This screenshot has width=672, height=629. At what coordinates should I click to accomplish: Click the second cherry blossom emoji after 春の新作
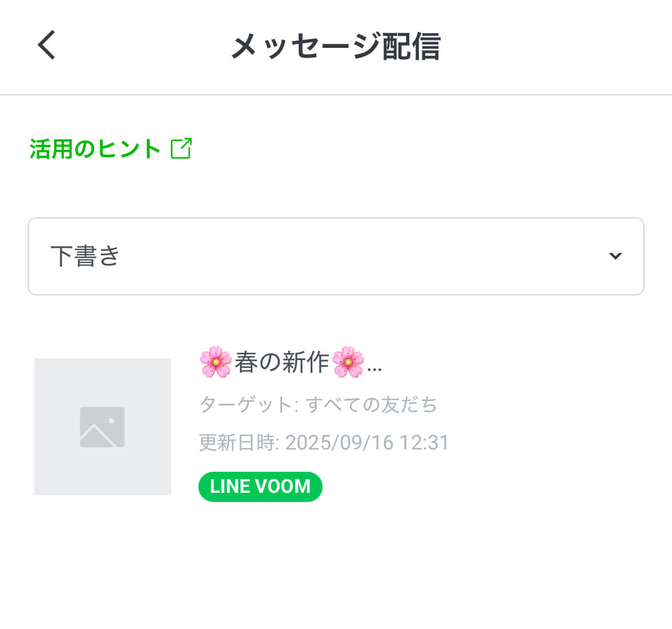pos(348,362)
